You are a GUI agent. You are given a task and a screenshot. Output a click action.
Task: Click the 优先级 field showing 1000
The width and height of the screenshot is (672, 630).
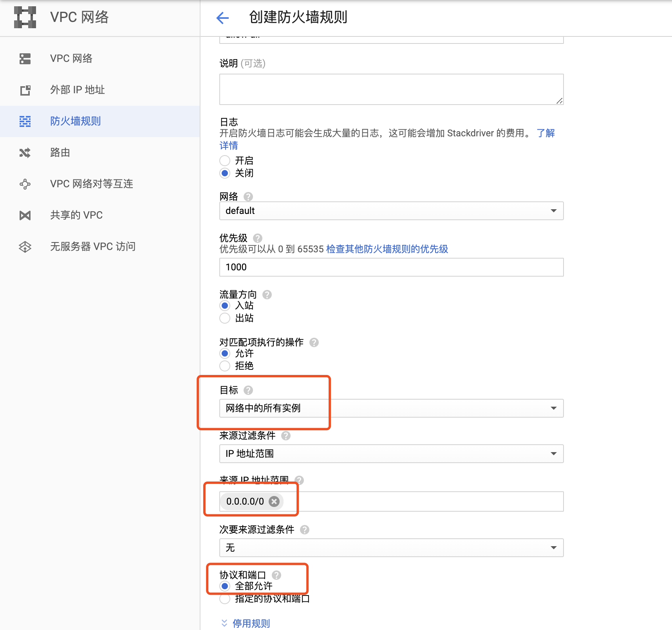tap(392, 267)
